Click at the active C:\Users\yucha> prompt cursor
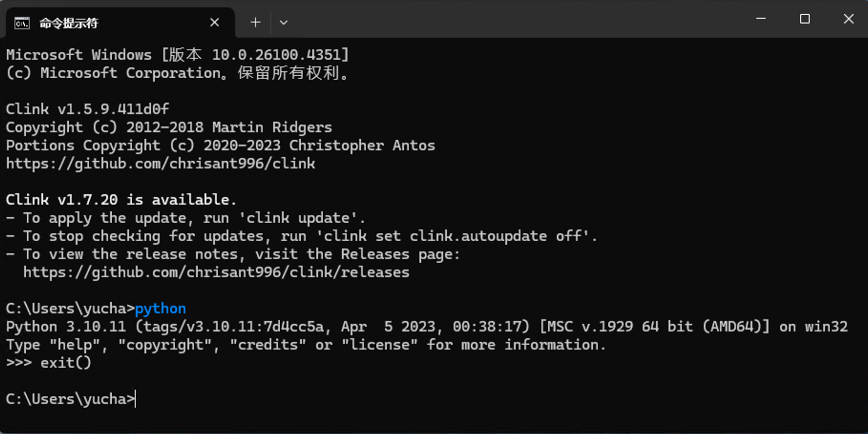This screenshot has height=434, width=868. (136, 399)
